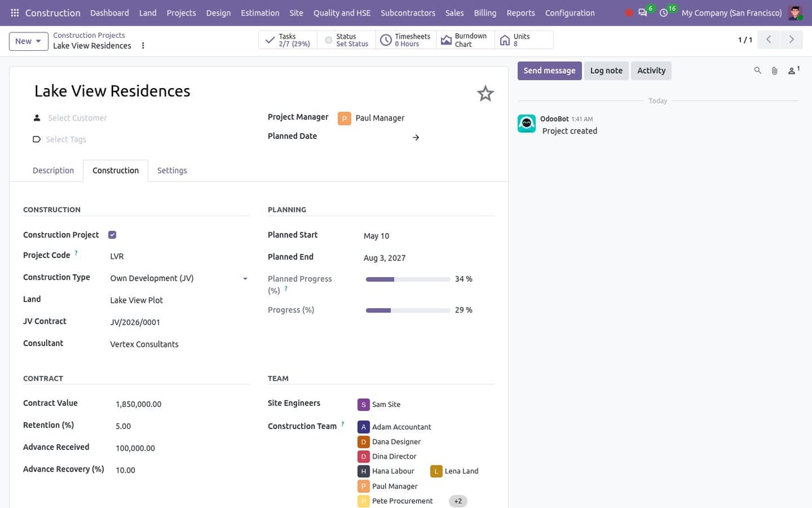Click the Send message button
This screenshot has height=508, width=812.
[549, 70]
